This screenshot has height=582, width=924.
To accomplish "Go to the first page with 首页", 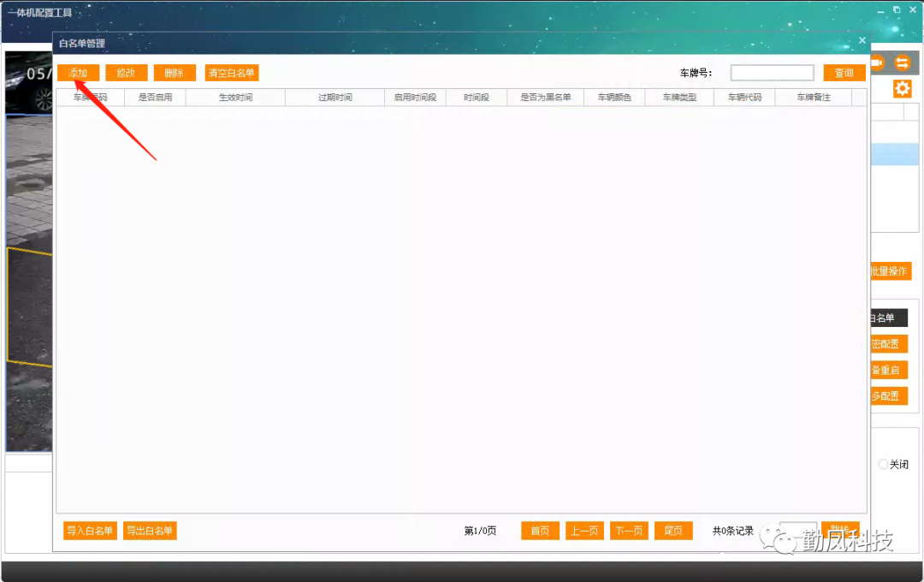I will tap(540, 531).
